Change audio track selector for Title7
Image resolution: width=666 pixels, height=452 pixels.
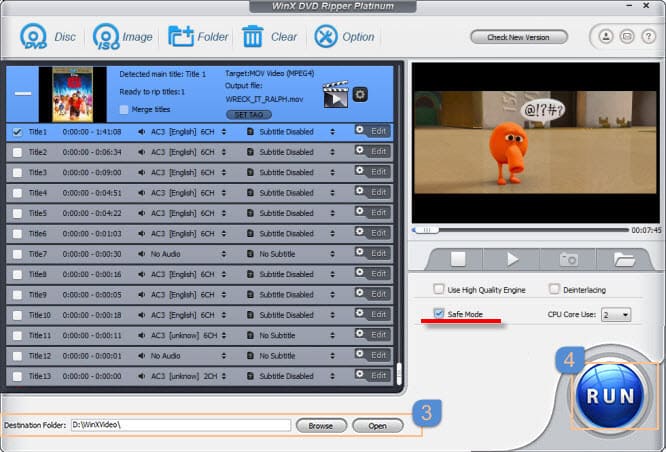[223, 254]
